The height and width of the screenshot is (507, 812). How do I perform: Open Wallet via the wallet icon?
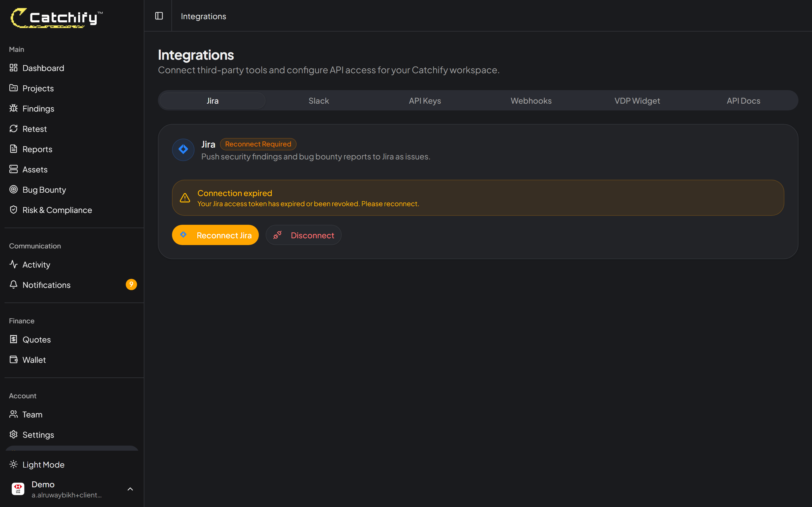coord(14,359)
